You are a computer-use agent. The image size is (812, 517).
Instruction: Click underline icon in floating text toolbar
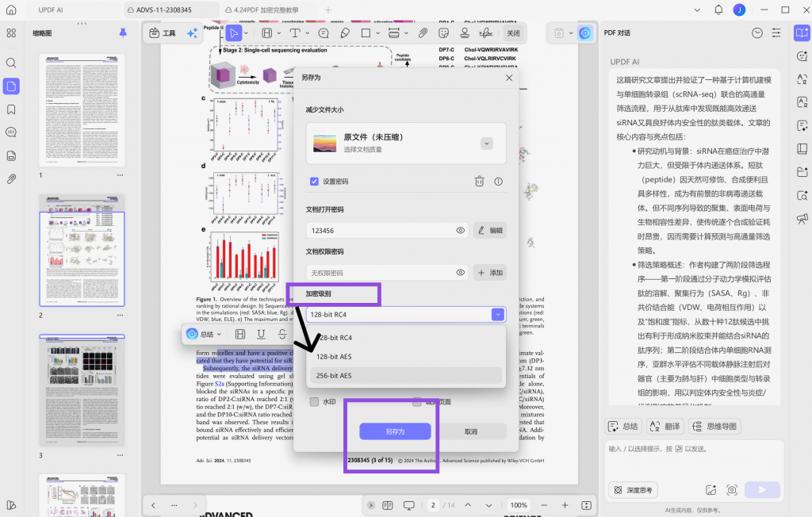[261, 334]
